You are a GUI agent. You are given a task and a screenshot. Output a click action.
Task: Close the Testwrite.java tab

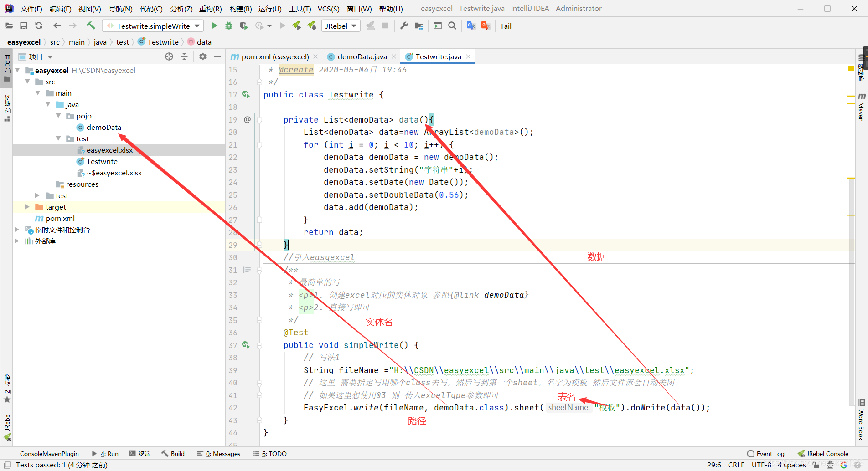[468, 56]
